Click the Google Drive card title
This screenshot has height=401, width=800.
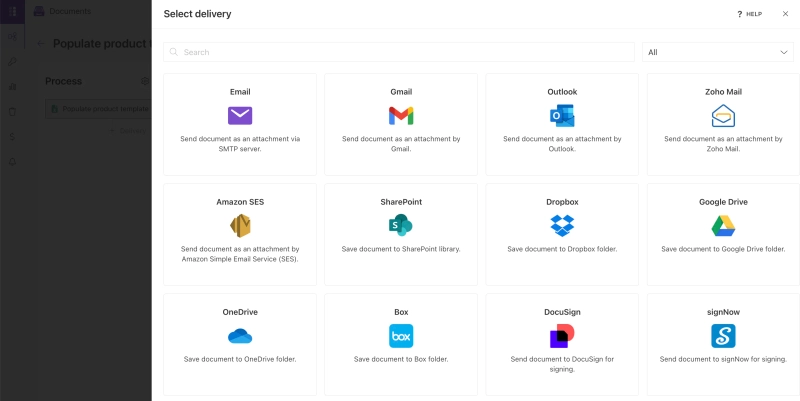tap(723, 202)
